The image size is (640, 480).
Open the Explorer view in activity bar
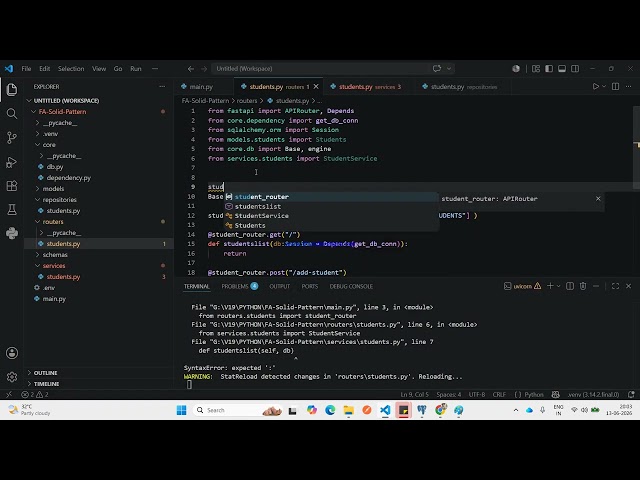(x=12, y=89)
